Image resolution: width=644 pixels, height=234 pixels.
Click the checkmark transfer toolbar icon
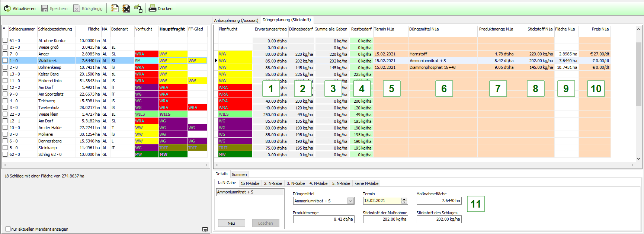(138, 9)
